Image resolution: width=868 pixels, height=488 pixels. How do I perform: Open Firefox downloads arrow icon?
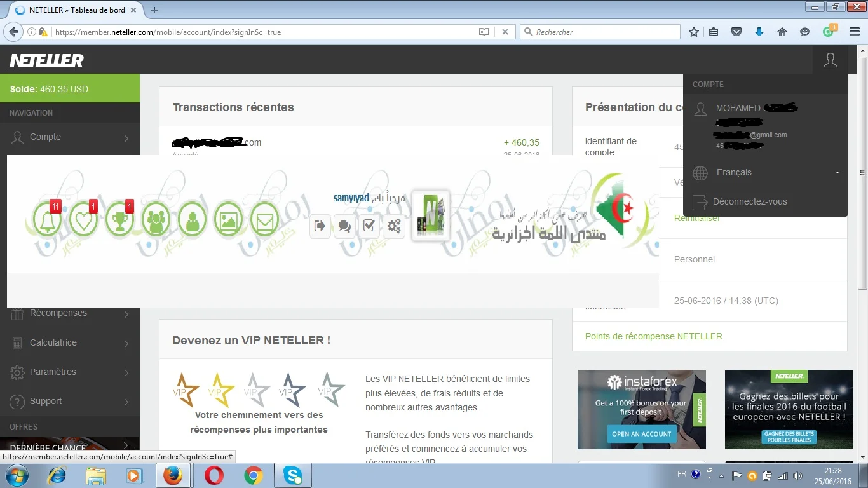759,32
